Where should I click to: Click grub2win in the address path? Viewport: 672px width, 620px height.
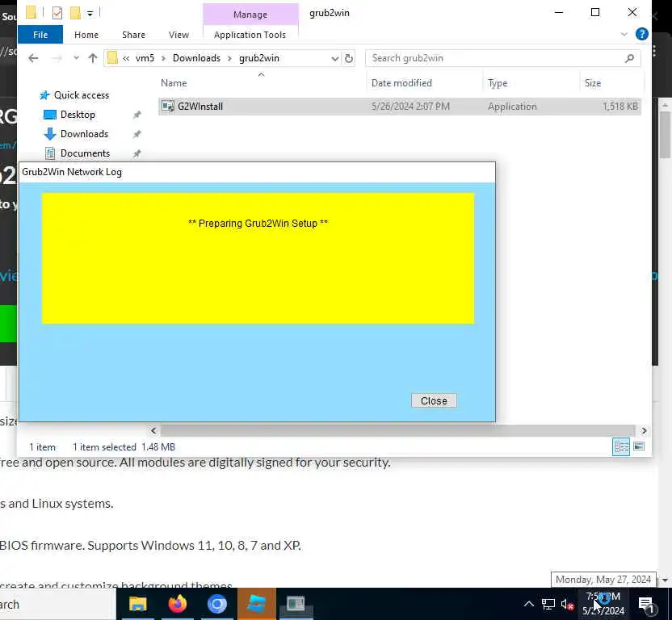pos(258,58)
